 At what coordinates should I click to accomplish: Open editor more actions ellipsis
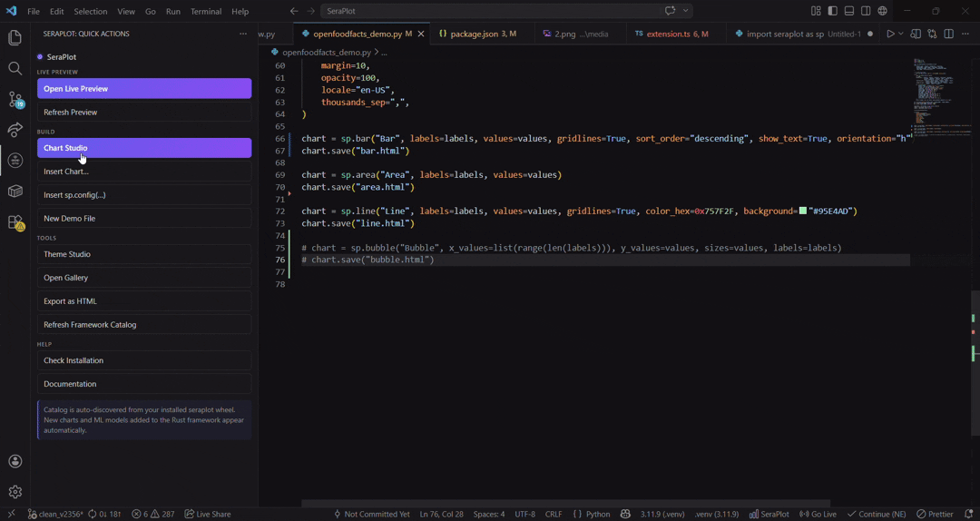(965, 34)
